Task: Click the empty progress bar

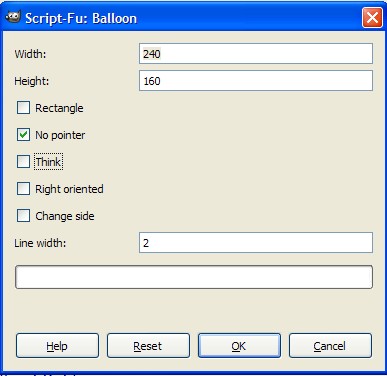Action: click(194, 277)
